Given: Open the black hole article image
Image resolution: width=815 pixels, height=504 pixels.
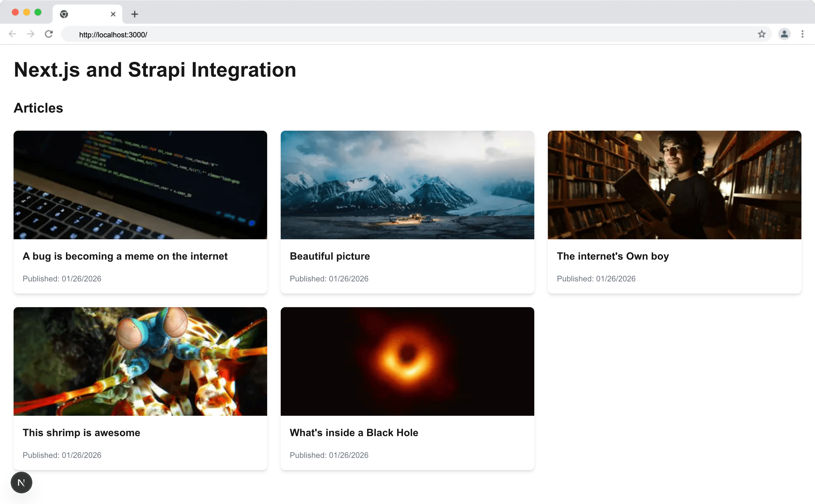Looking at the screenshot, I should [407, 361].
